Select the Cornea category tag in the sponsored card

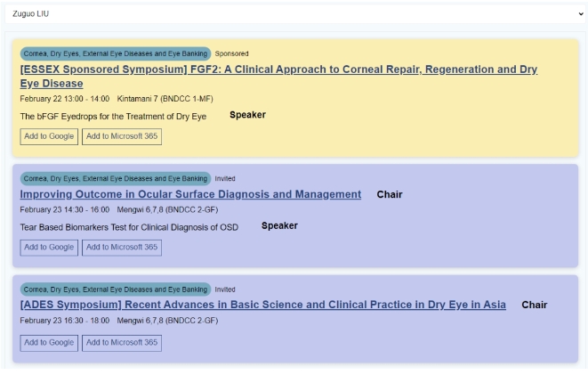(115, 53)
